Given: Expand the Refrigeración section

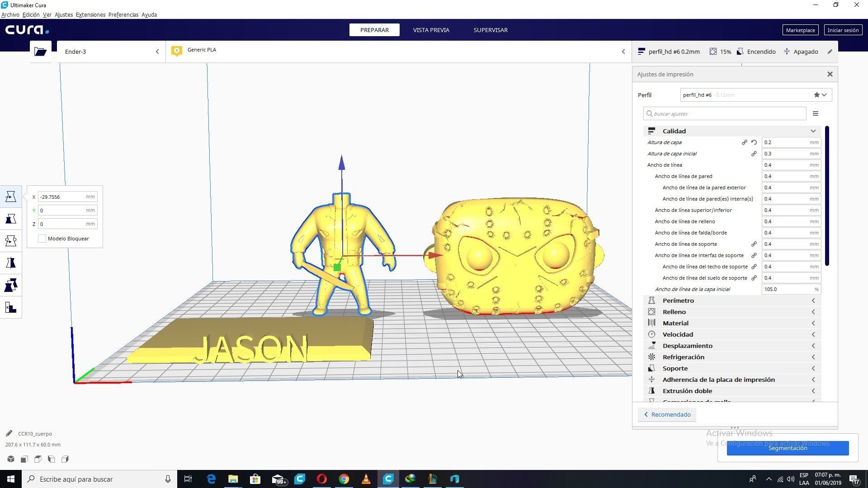Looking at the screenshot, I should 732,357.
